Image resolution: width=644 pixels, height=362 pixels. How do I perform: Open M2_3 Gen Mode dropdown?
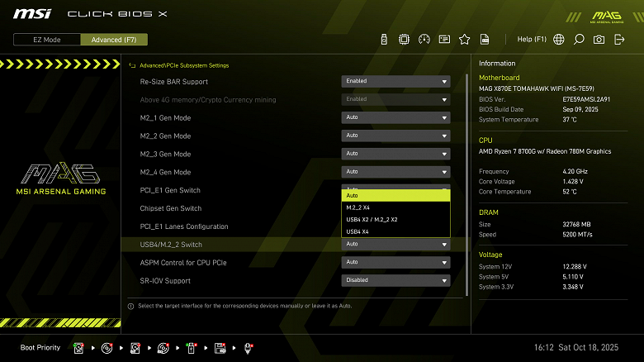[x=395, y=154]
